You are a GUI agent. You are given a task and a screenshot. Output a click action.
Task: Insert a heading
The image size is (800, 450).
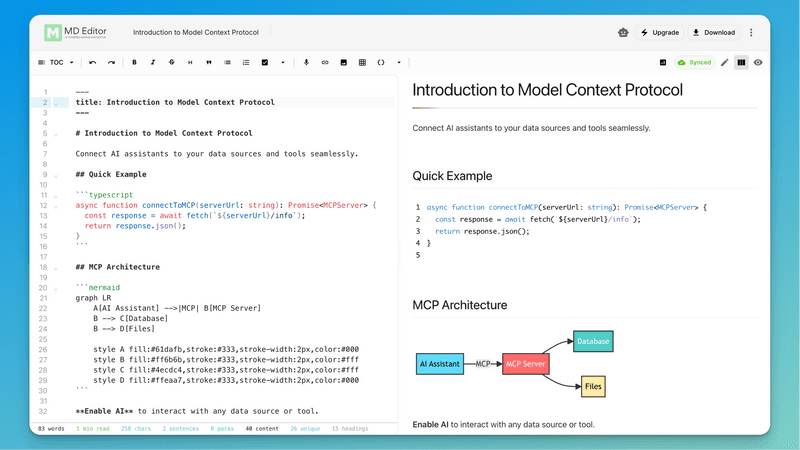coord(190,62)
